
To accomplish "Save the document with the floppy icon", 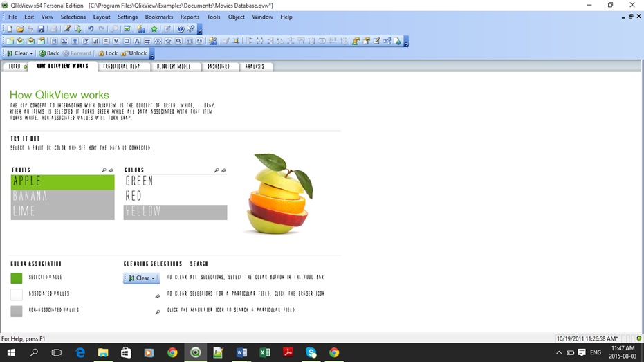I will point(41,29).
